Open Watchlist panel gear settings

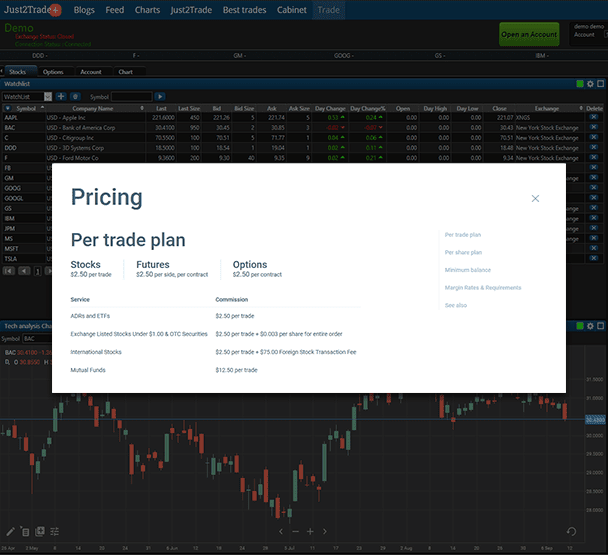click(x=590, y=84)
